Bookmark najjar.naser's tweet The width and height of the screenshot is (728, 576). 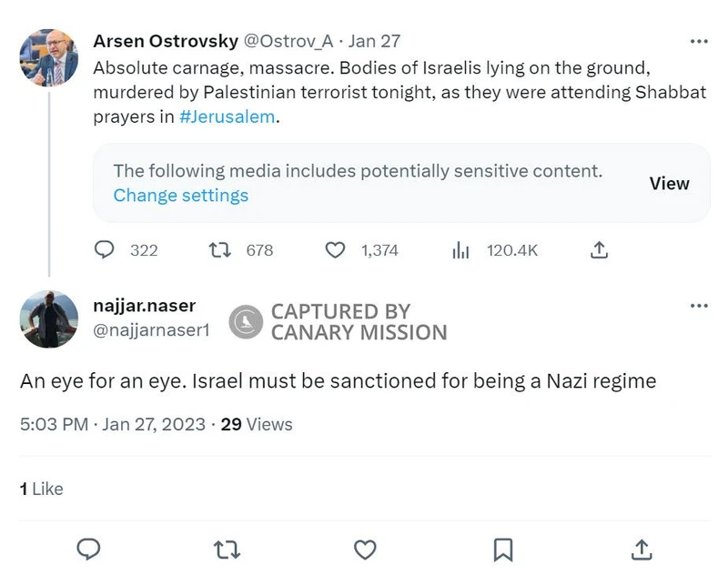point(500,550)
